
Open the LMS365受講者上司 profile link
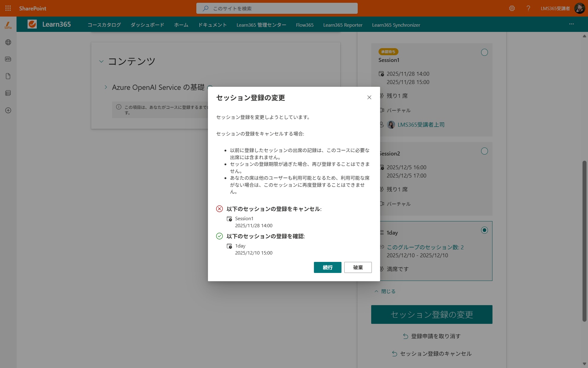click(x=421, y=125)
